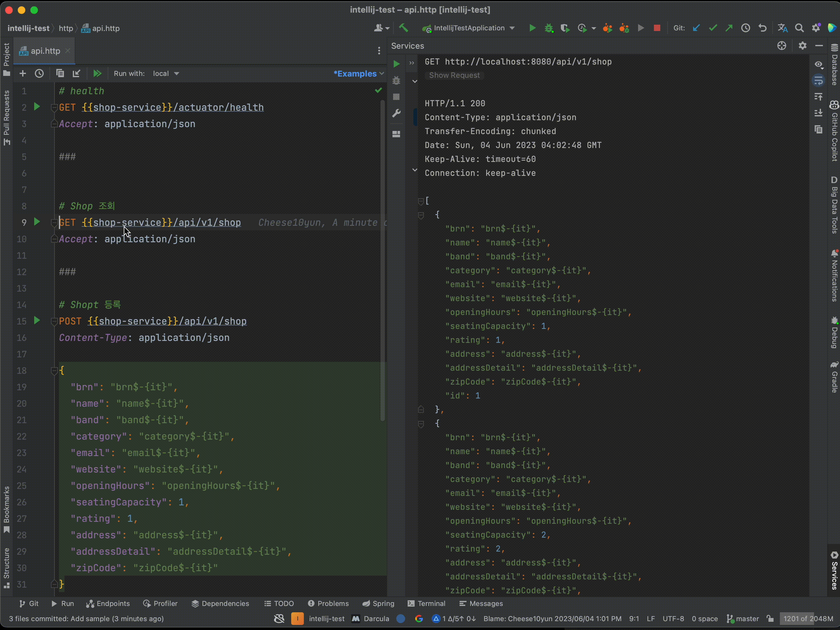Open request history clock icon in editor toolbar
This screenshot has width=840, height=630.
pyautogui.click(x=39, y=73)
